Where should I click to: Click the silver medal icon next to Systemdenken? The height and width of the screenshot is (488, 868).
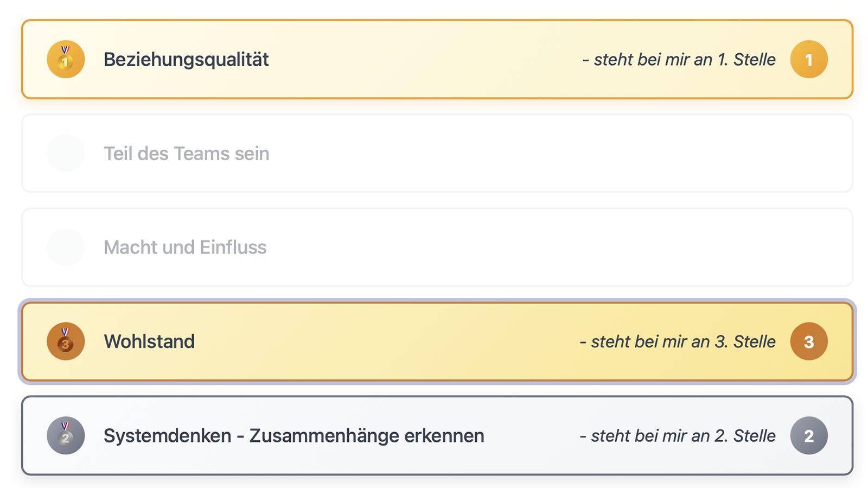[x=65, y=435]
